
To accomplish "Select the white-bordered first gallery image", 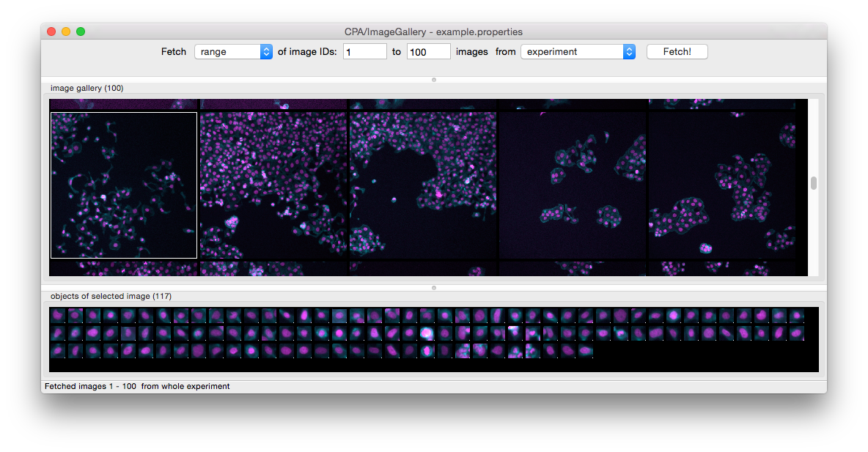I will tap(124, 185).
